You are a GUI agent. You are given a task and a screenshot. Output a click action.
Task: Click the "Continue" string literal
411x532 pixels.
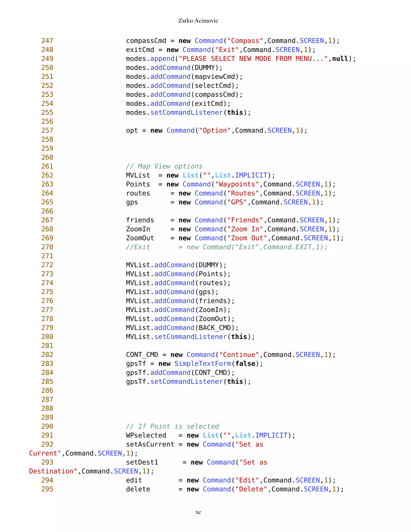point(239,355)
